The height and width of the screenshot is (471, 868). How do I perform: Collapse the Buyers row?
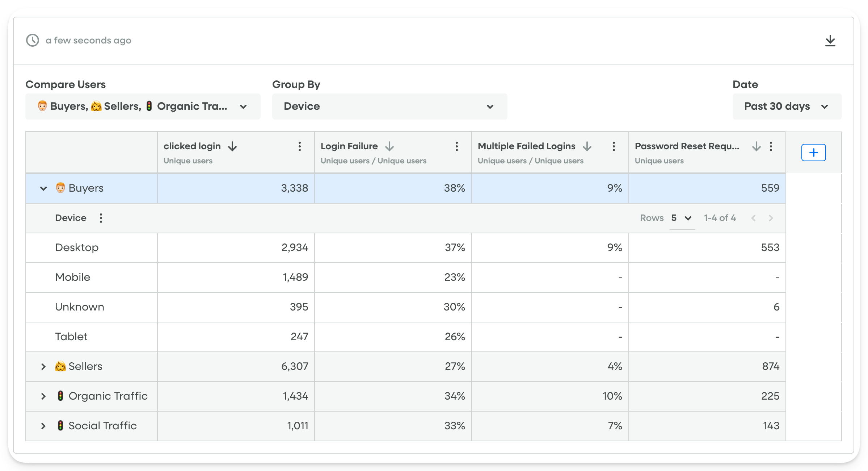click(x=43, y=188)
